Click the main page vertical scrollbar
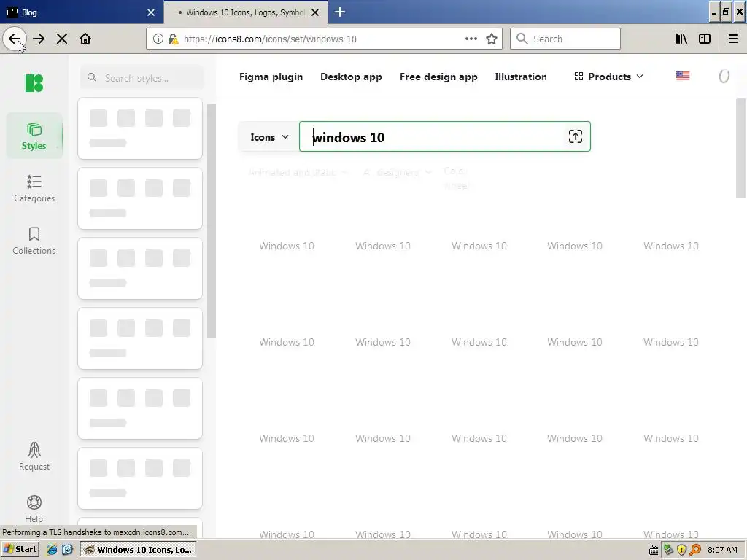 [741, 148]
